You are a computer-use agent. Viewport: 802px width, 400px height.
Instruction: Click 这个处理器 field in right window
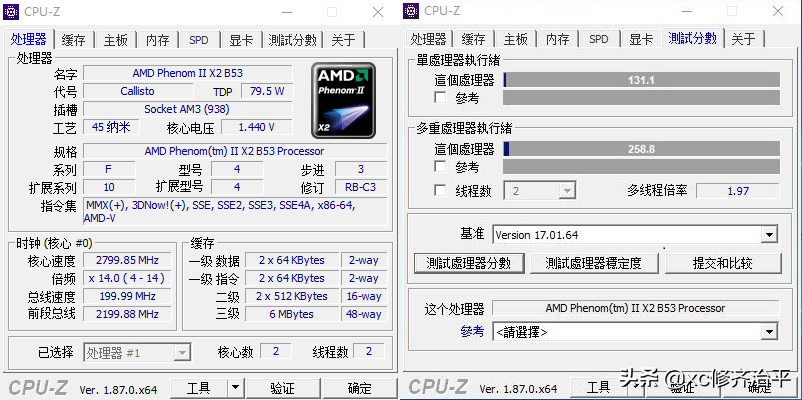pos(635,308)
